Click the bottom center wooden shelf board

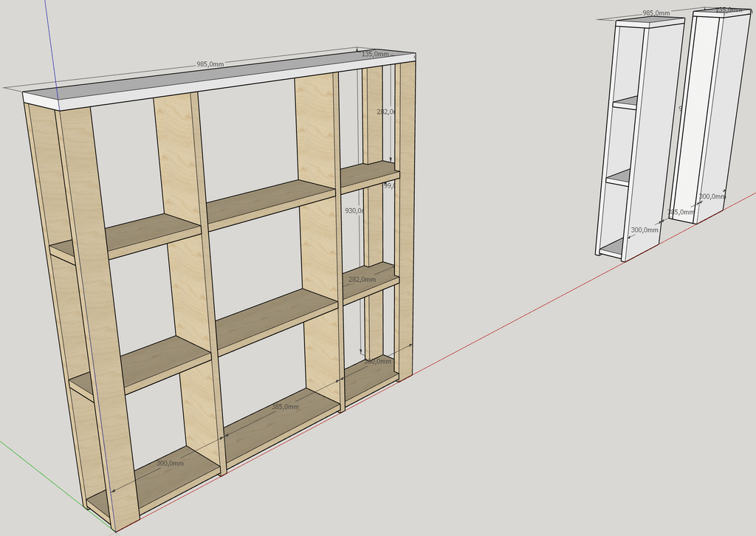[x=281, y=425]
